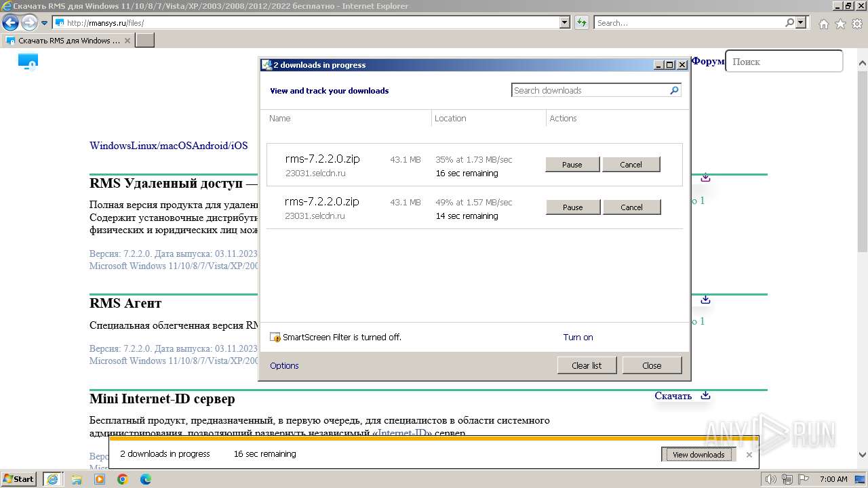
Task: Close the downloads dialog via Close button
Action: tap(652, 365)
